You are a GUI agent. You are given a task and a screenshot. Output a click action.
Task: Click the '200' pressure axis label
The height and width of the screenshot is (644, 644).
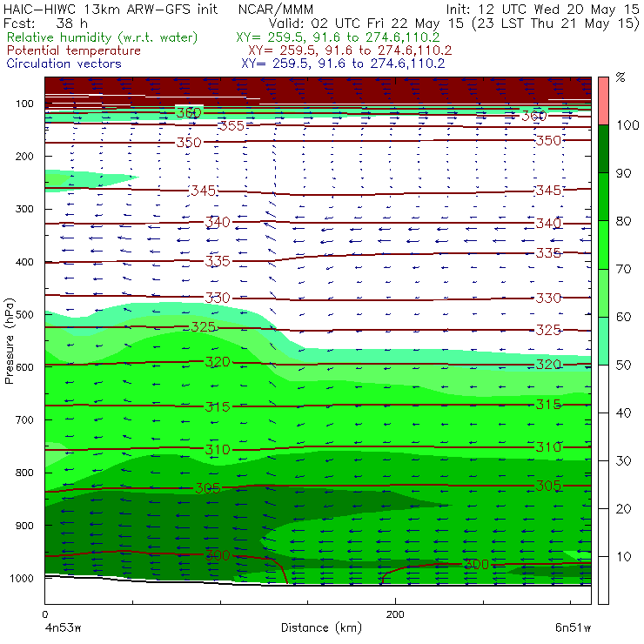[x=24, y=156]
